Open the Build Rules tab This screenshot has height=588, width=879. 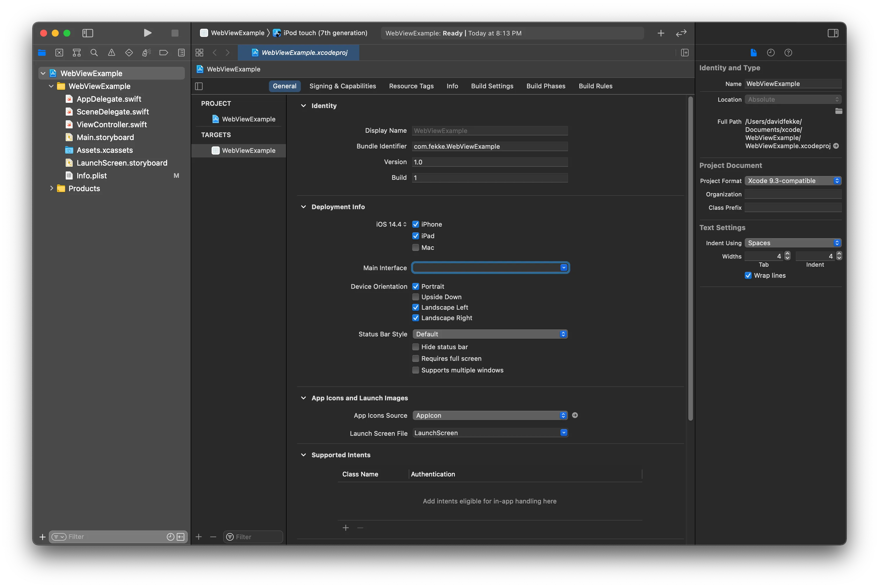click(x=595, y=86)
